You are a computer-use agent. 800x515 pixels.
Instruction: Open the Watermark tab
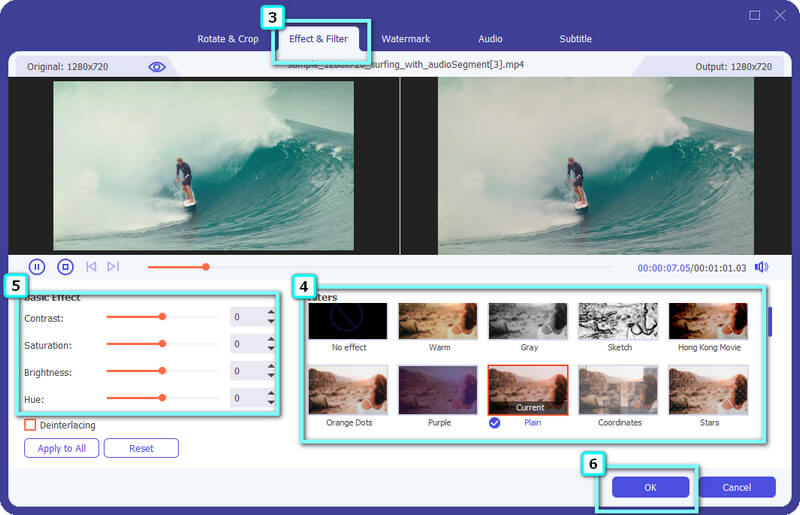[x=406, y=39]
